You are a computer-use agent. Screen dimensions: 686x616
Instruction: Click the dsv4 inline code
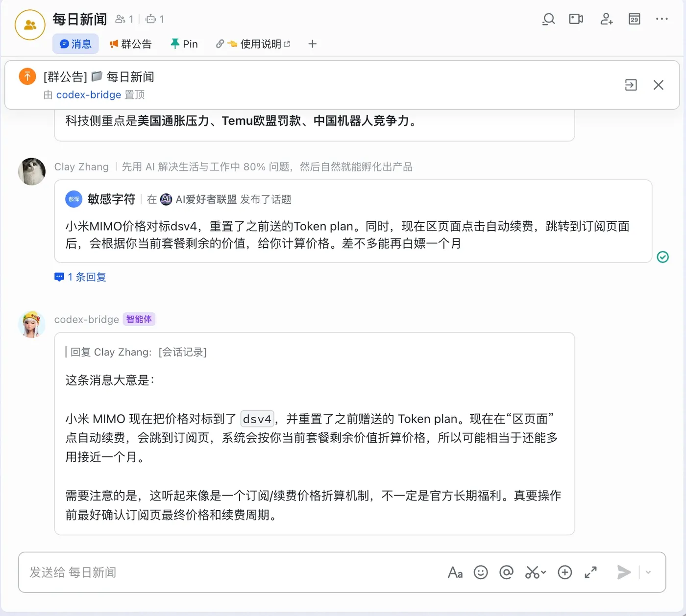click(257, 419)
